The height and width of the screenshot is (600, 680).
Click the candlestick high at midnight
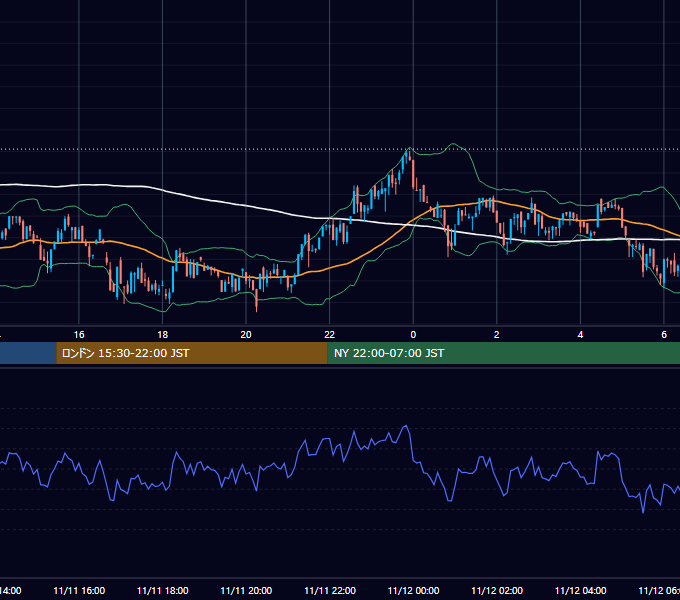point(409,151)
